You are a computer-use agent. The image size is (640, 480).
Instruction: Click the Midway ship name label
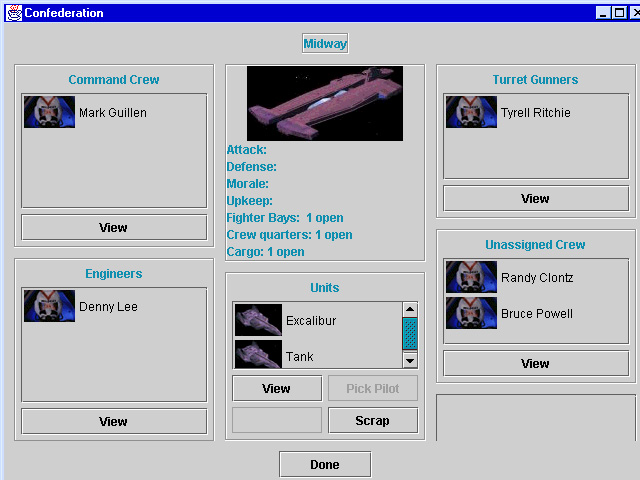325,44
